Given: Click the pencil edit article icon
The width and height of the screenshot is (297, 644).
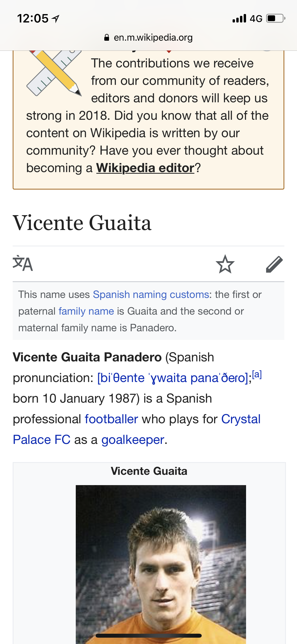Looking at the screenshot, I should click(274, 264).
